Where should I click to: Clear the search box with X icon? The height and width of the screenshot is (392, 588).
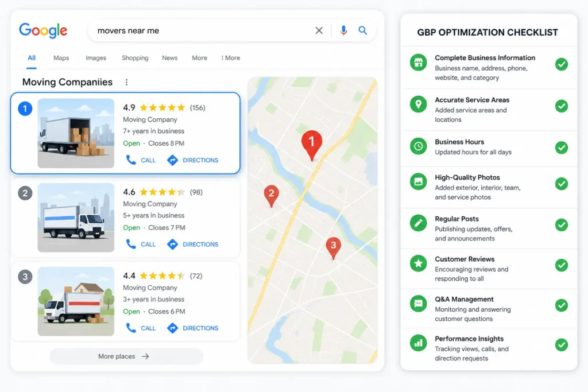(x=319, y=30)
